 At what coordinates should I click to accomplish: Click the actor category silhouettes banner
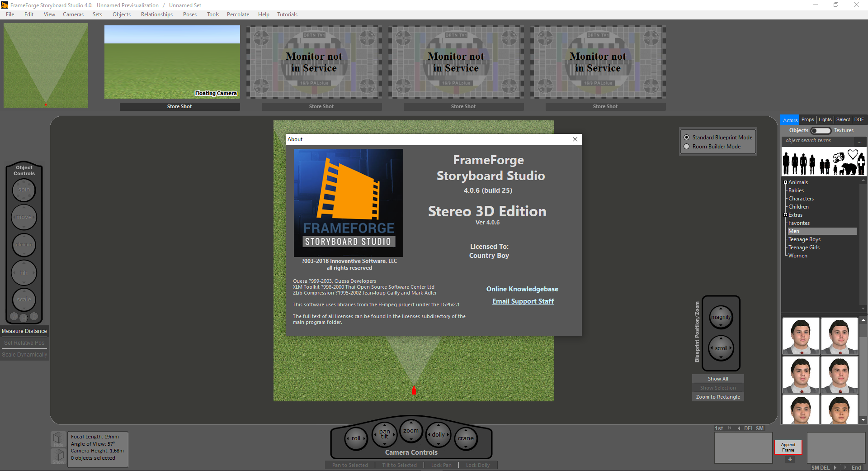(x=824, y=162)
